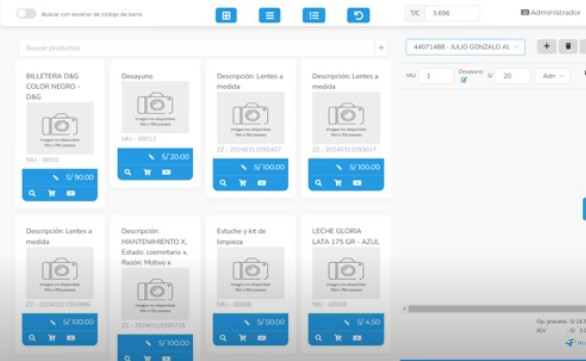586x361 pixels.
Task: Click magnifier on LECHE GLORIA card
Action: click(x=318, y=338)
